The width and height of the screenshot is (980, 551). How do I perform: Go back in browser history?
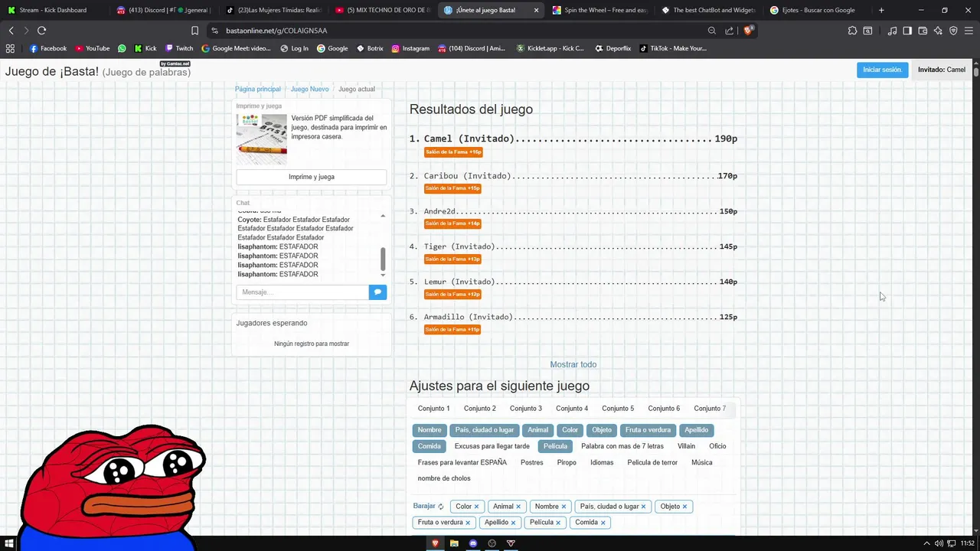(11, 31)
